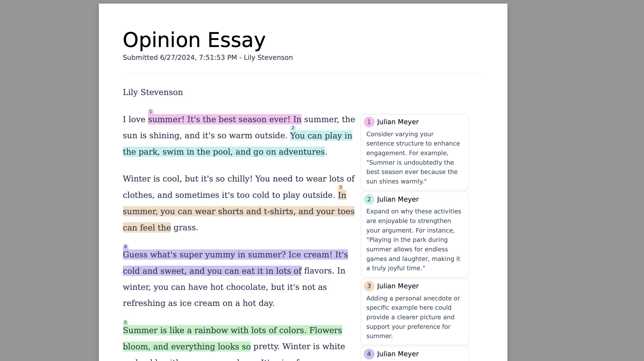Select the pink highlighted text 'summer! It's the best season ever!'

pyautogui.click(x=219, y=119)
